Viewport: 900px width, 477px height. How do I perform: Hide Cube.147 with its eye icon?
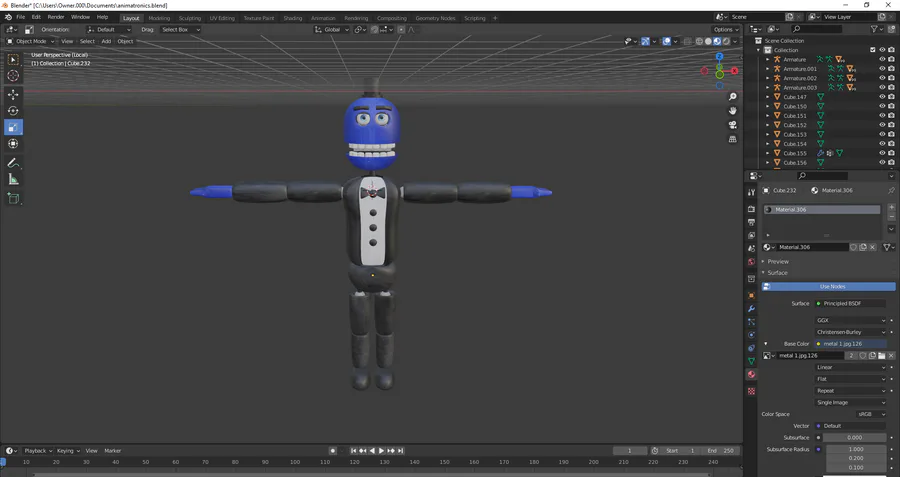click(x=882, y=97)
